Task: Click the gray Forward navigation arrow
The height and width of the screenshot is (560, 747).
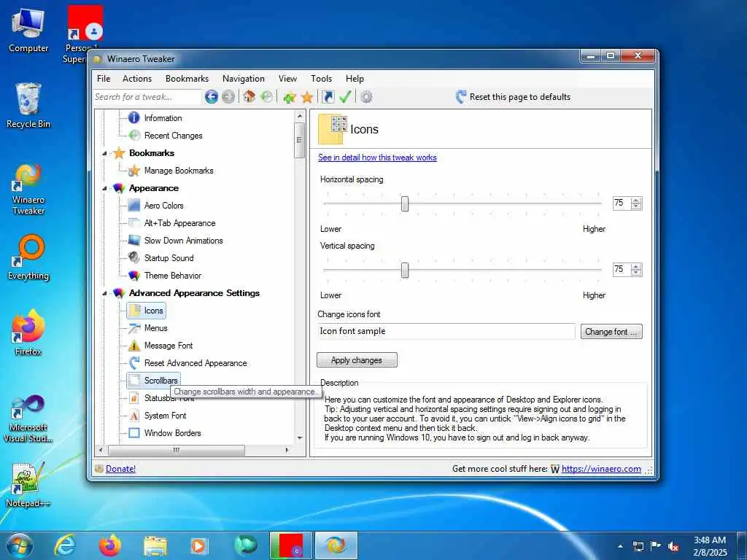Action: click(228, 97)
